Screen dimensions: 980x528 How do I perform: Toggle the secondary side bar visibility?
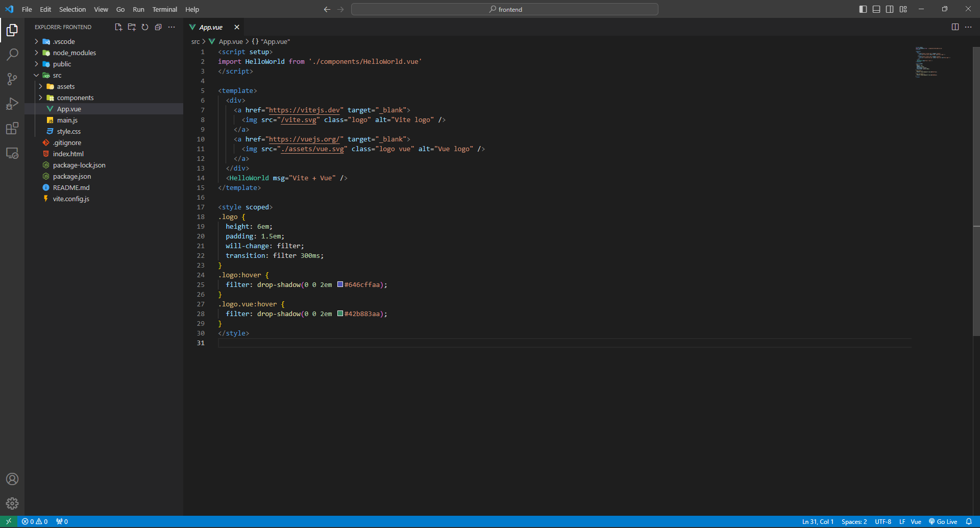pos(890,9)
